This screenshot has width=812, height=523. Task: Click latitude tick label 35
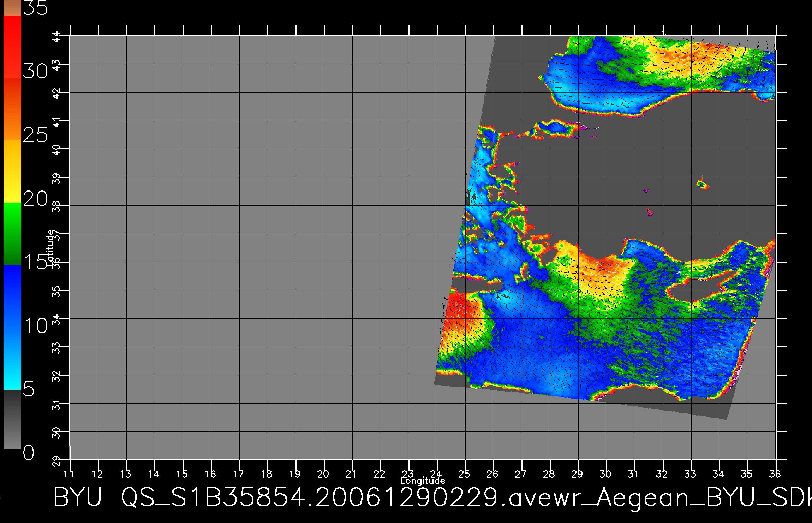56,291
